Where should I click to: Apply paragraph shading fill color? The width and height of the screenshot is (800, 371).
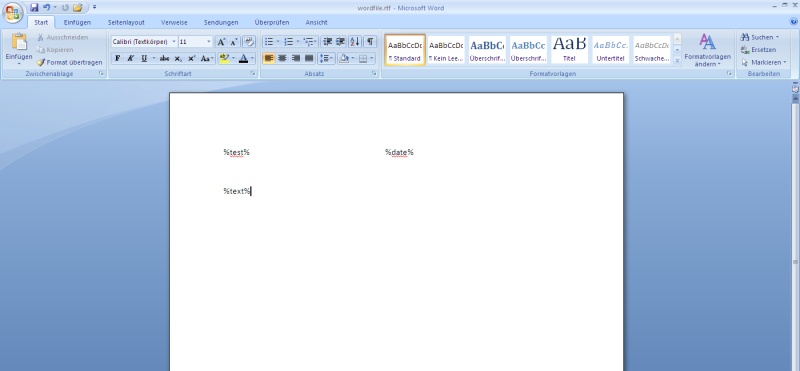click(343, 58)
